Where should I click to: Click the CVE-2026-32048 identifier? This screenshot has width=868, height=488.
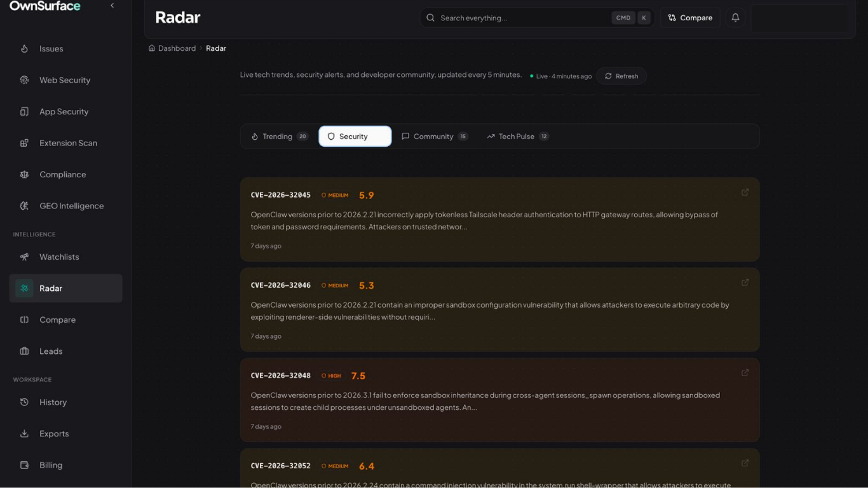click(x=281, y=376)
